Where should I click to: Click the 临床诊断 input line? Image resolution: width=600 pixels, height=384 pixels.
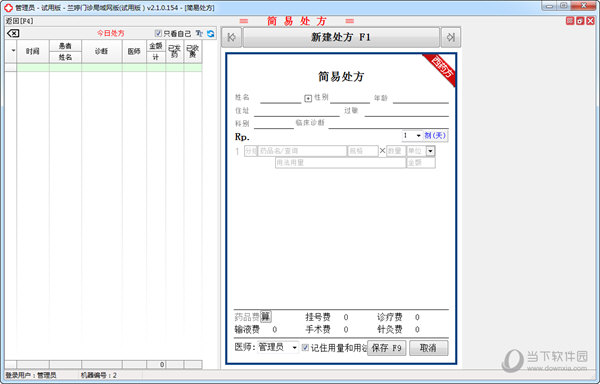point(388,124)
